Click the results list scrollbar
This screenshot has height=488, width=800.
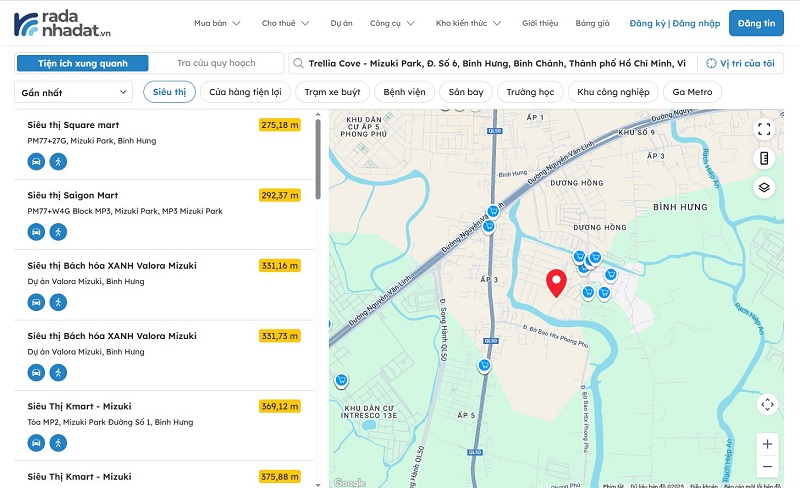(318, 160)
